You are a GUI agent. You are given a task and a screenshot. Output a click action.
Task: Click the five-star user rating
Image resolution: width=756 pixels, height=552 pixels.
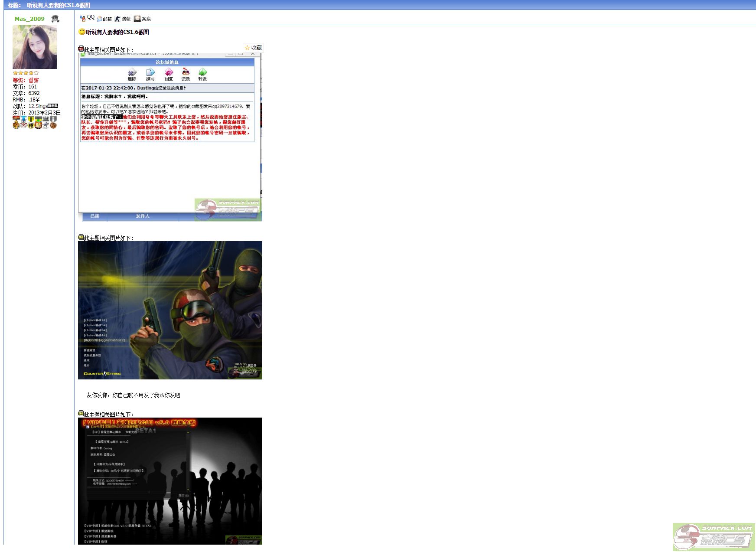(26, 73)
